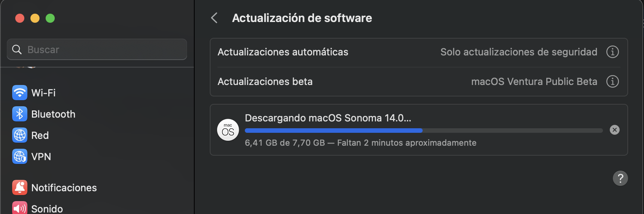The width and height of the screenshot is (644, 214).
Task: Click the Wi-Fi icon in sidebar
Action: (20, 93)
